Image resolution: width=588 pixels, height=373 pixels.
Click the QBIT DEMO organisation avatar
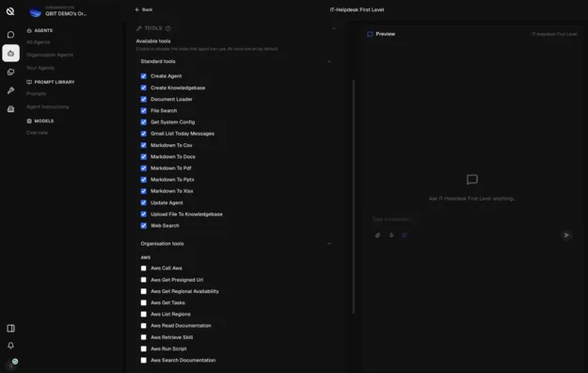35,12
